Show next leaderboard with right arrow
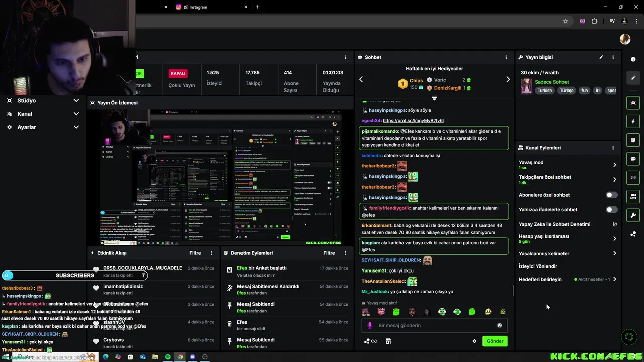The height and width of the screenshot is (362, 644). coord(508,79)
